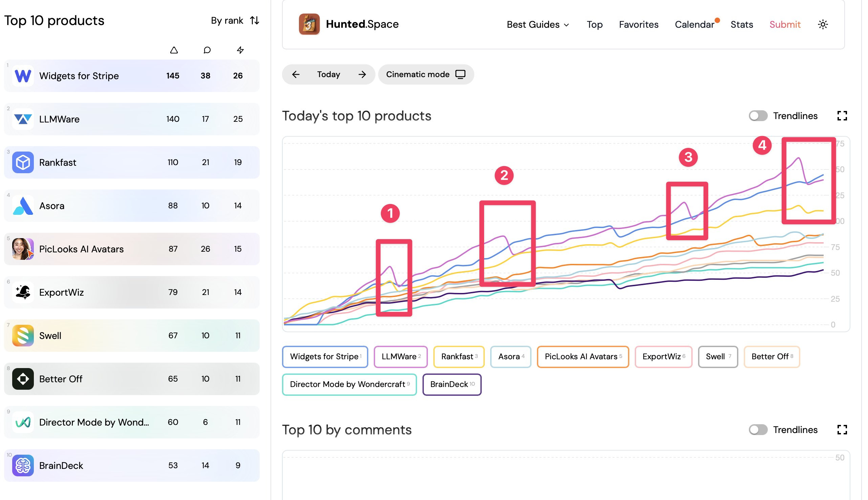The height and width of the screenshot is (500, 868).
Task: Click the Hunted.Space logo icon
Action: click(x=309, y=24)
